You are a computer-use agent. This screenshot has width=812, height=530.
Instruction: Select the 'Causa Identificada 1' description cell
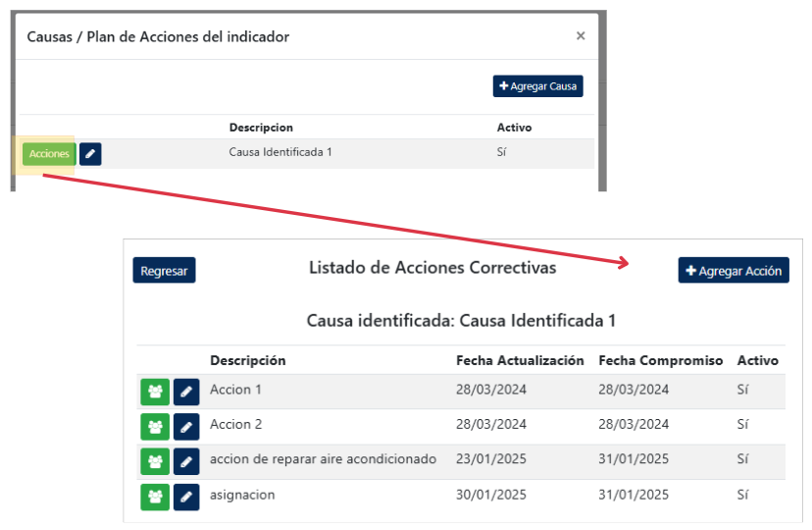280,152
